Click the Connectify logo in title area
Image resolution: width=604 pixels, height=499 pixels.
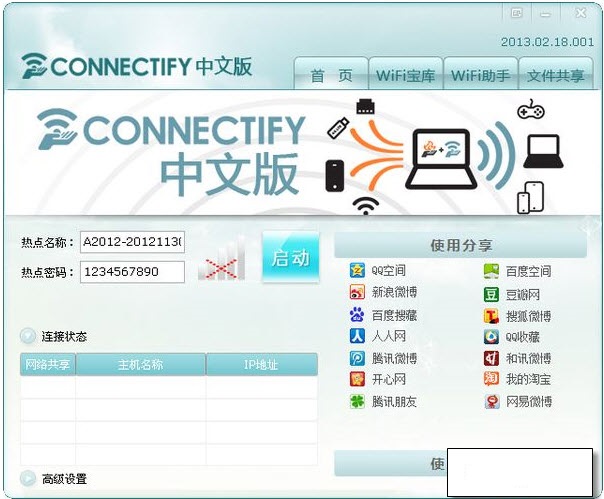coord(137,66)
